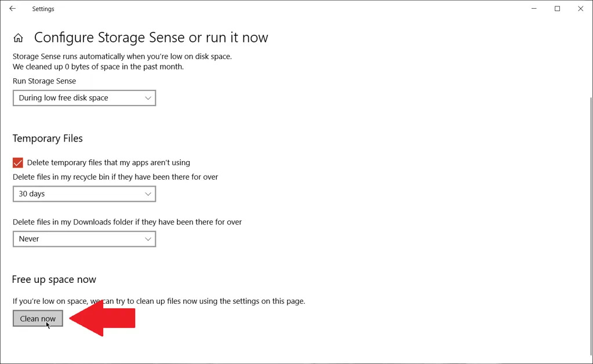
Task: Open the "During low free disk space" dropdown
Action: (84, 97)
